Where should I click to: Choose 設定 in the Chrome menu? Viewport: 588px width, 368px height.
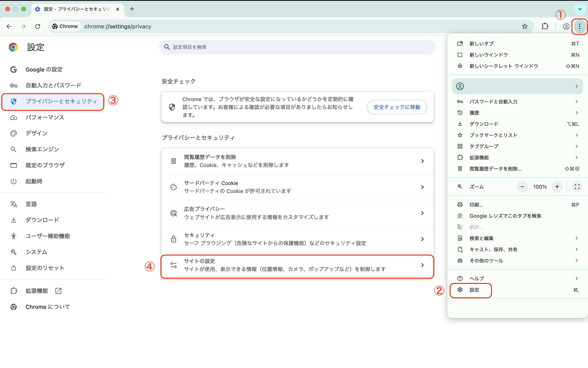[518, 290]
